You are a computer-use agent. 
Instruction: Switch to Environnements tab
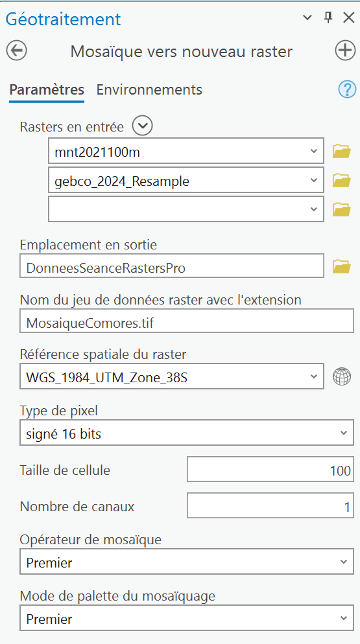click(149, 89)
